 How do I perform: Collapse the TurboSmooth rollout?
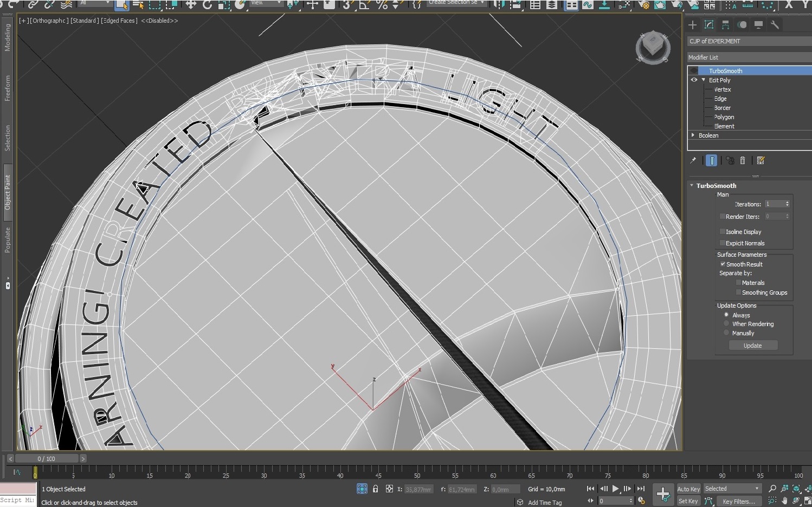pyautogui.click(x=692, y=186)
